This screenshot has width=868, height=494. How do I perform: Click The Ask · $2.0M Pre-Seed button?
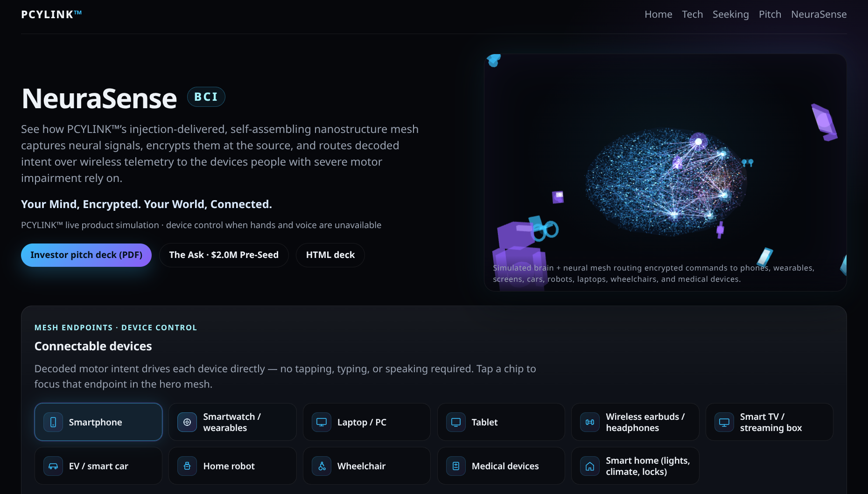224,255
